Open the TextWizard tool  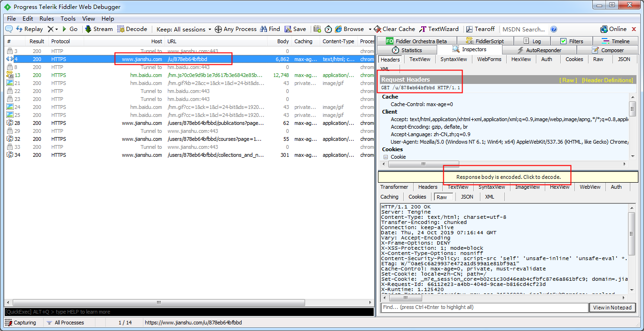[439, 29]
